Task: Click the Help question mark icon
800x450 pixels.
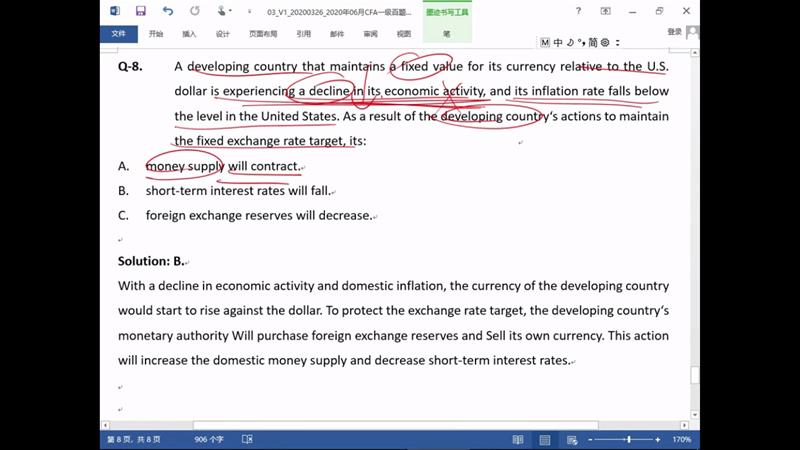Action: (578, 11)
